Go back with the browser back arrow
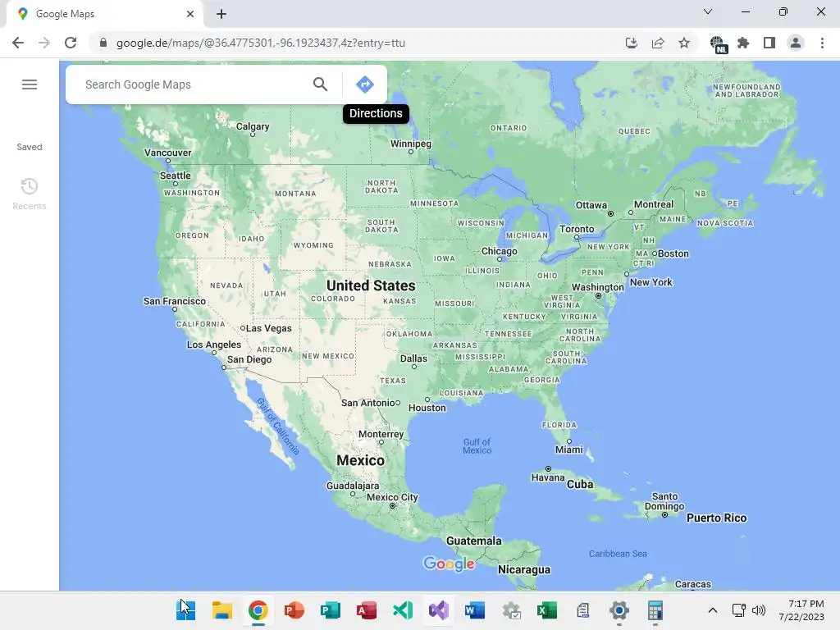This screenshot has width=840, height=630. pyautogui.click(x=18, y=43)
